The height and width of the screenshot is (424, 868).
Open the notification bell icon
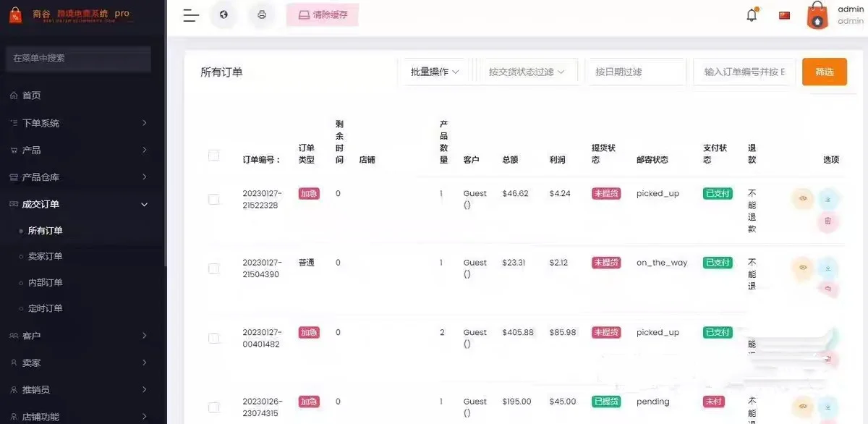tap(752, 15)
